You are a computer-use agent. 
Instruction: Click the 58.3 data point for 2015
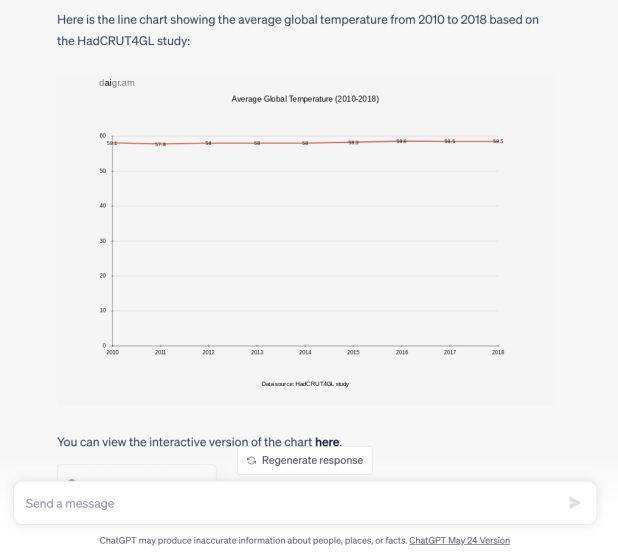(x=353, y=142)
